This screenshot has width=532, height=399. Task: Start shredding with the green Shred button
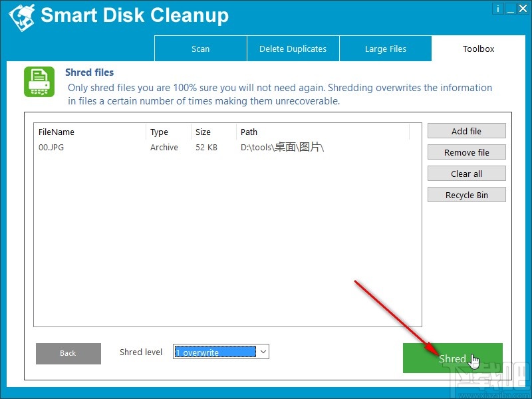453,358
